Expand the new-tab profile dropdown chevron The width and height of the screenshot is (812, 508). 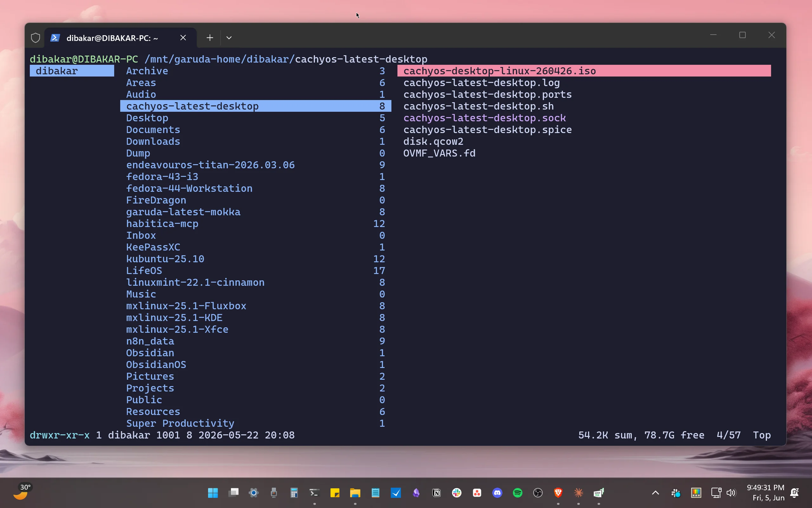point(229,38)
